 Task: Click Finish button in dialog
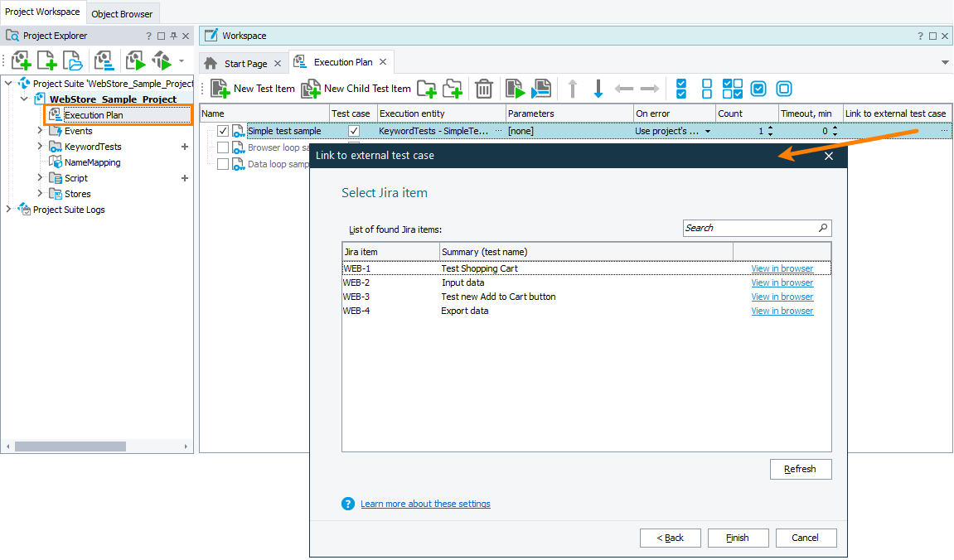click(738, 538)
